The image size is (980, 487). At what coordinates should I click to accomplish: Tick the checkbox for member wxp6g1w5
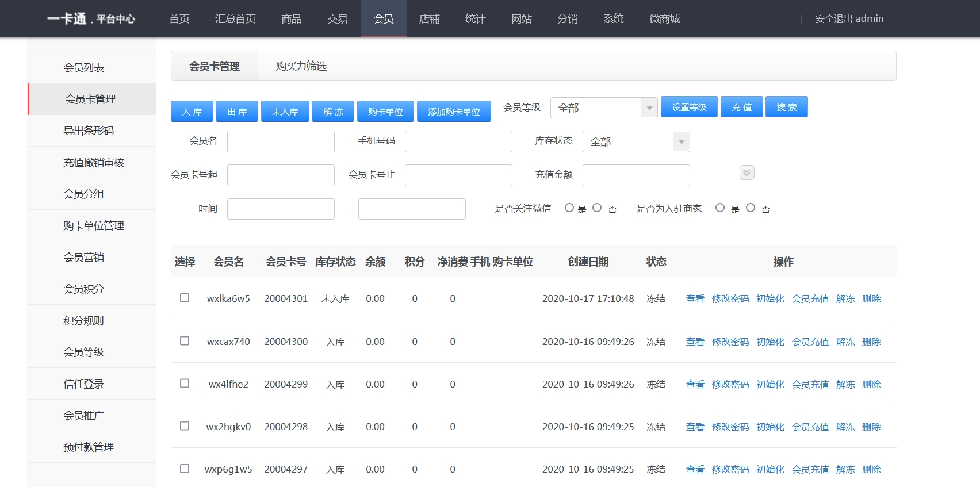coord(185,469)
